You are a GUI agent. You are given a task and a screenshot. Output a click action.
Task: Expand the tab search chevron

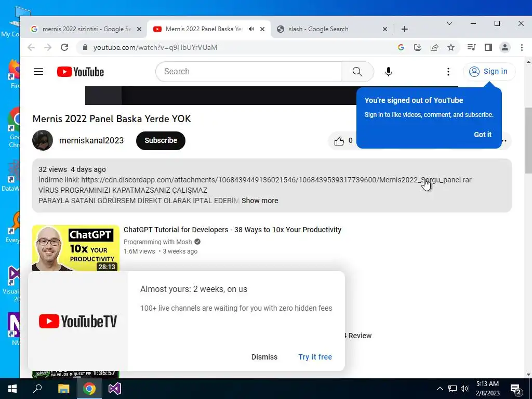tap(449, 23)
